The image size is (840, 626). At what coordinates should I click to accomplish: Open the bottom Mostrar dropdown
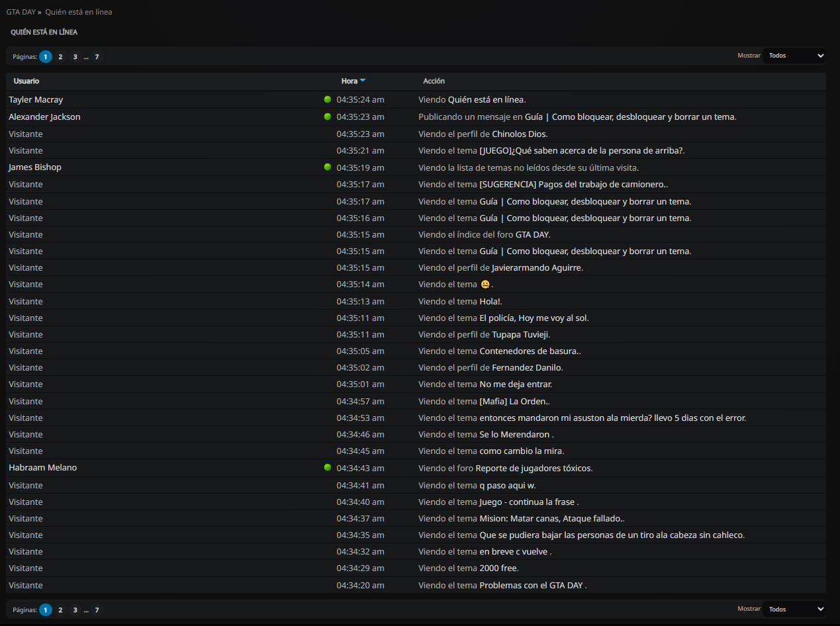794,609
